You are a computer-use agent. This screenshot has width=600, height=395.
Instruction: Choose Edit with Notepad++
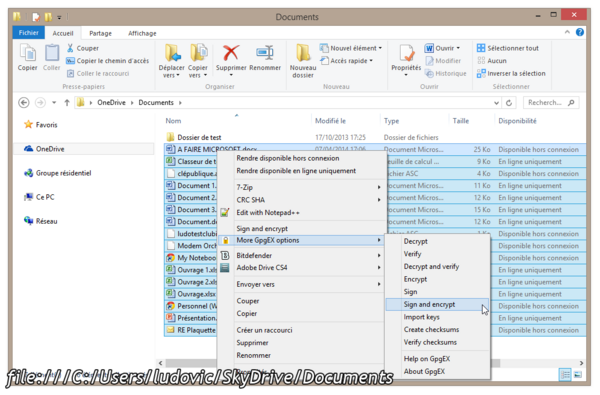[302, 212]
